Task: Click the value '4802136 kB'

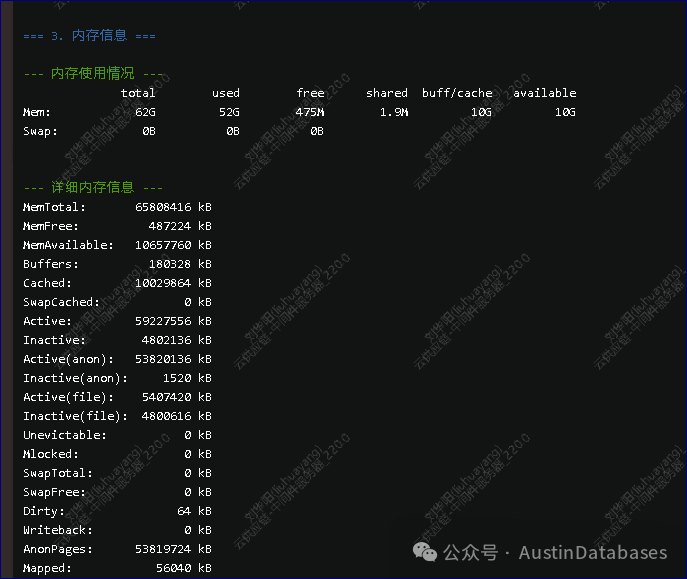Action: [177, 340]
